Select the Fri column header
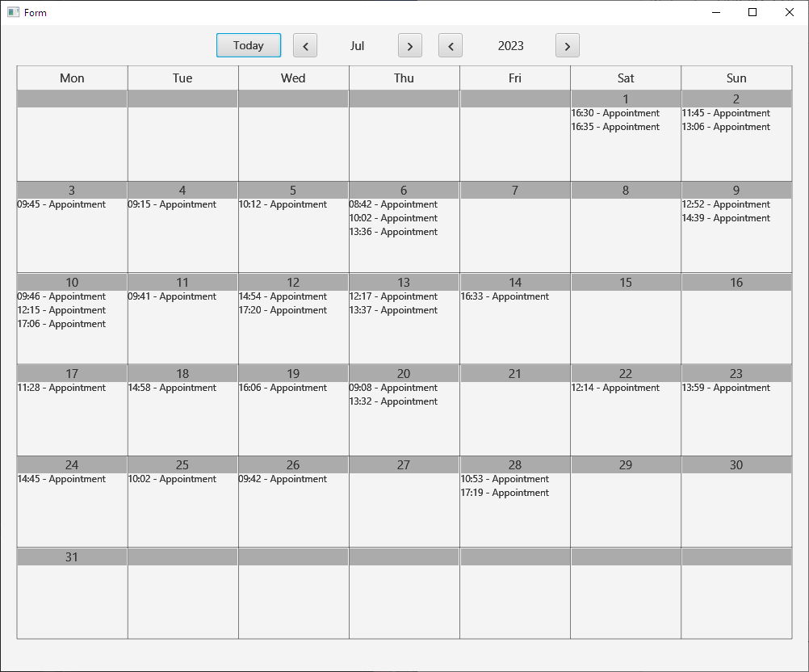This screenshot has width=809, height=672. click(515, 78)
